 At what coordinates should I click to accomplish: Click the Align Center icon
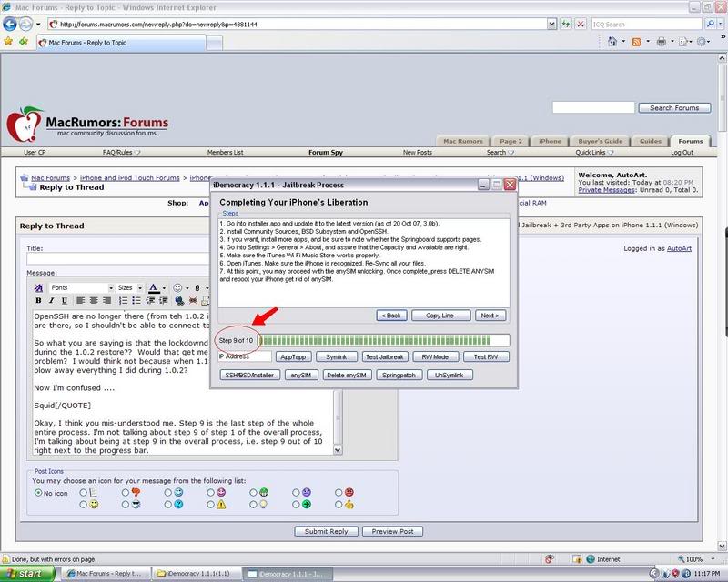tap(94, 301)
